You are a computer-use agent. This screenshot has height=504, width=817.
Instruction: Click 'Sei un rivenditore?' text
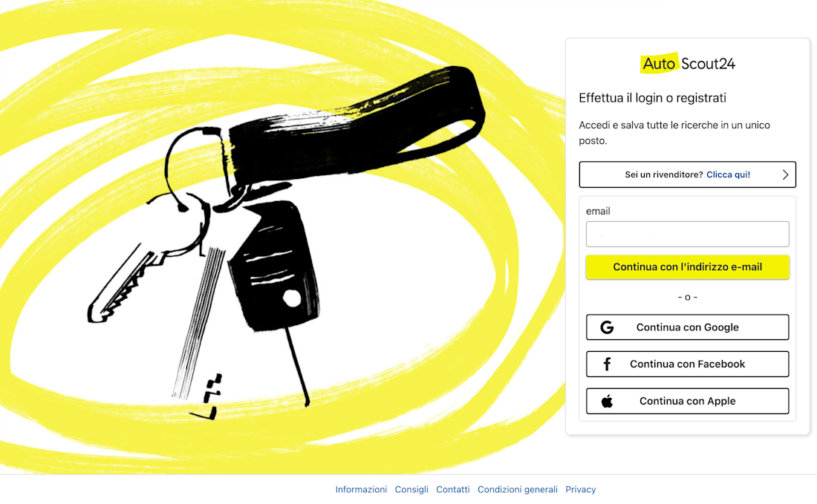(x=664, y=175)
